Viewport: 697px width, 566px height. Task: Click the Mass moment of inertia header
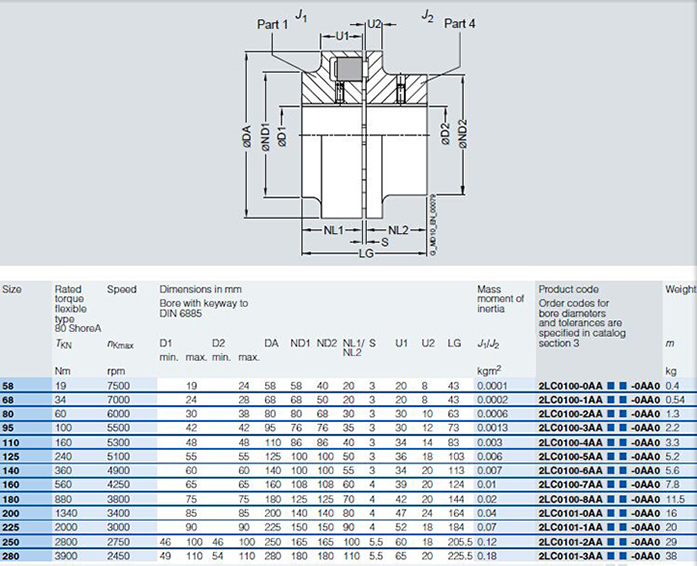(x=500, y=299)
